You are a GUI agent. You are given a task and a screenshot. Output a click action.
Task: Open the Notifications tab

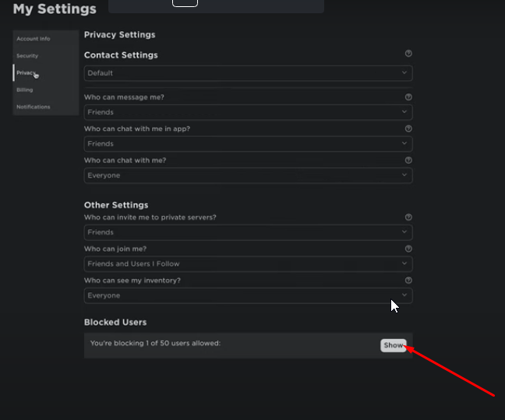coord(46,107)
